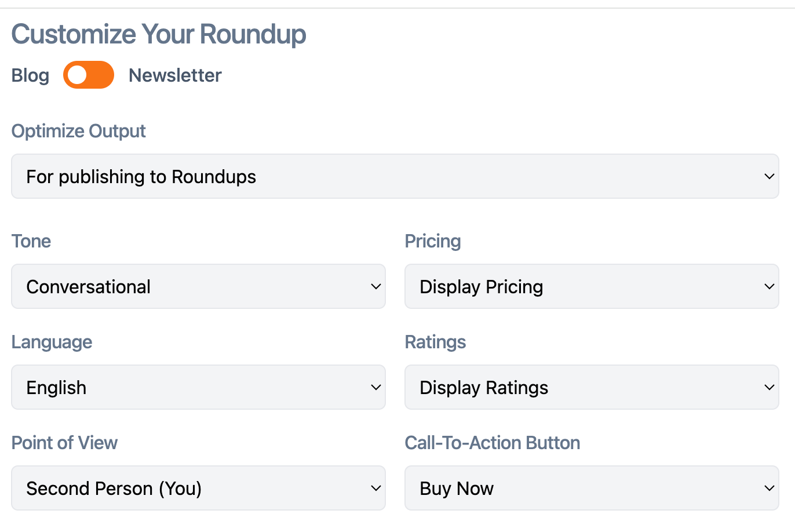This screenshot has width=795, height=532.
Task: Click the chevron on the Pricing dropdown
Action: 769,286
